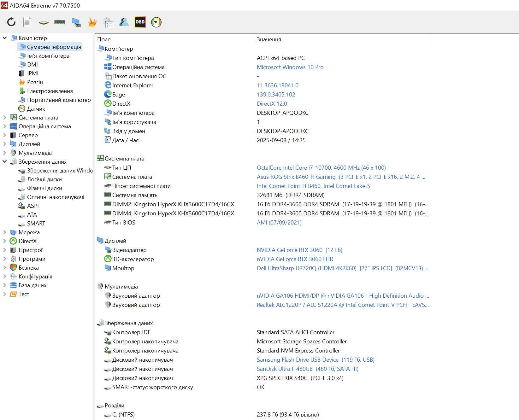Open the Датчик sensor tree item

point(36,108)
